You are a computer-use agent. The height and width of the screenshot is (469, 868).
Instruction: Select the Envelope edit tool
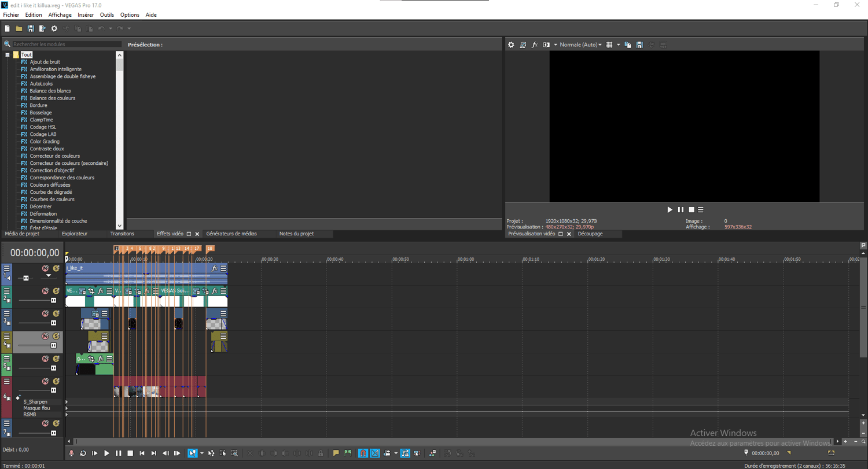(211, 453)
